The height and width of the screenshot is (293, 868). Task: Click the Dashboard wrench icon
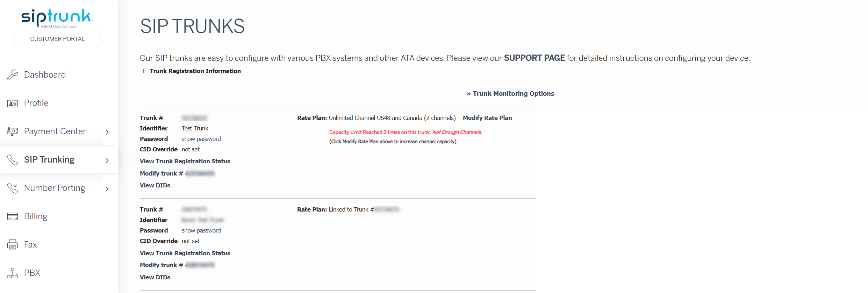coord(13,74)
